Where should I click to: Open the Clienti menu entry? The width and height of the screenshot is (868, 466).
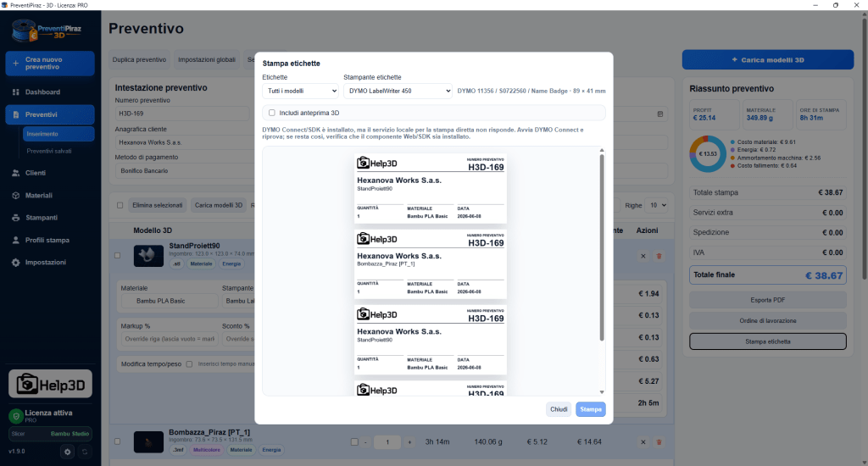click(50, 173)
